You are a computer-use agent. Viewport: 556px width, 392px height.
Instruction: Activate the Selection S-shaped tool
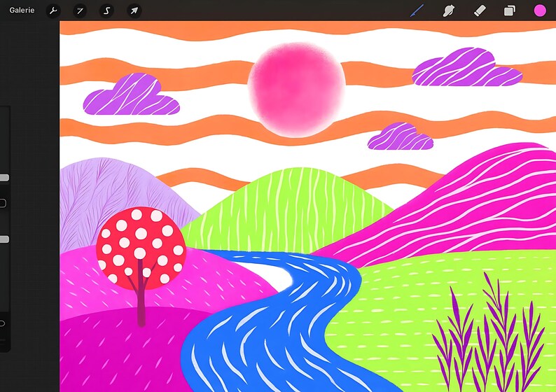[x=106, y=10]
